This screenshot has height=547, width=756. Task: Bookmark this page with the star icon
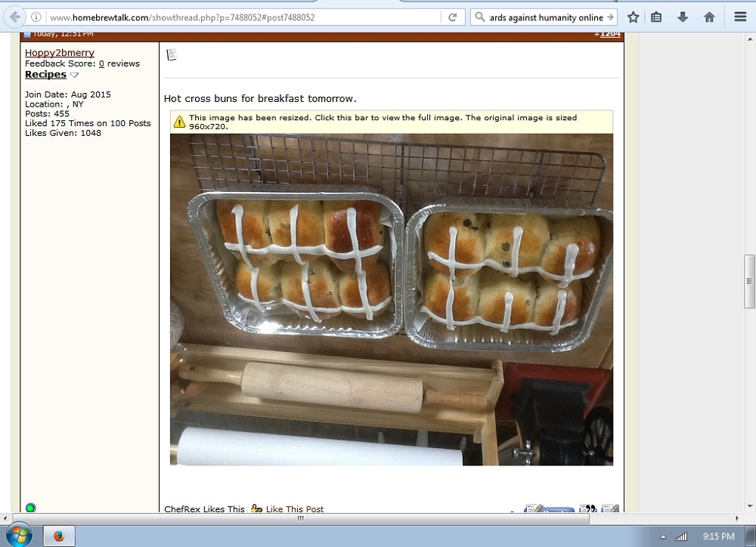click(x=633, y=17)
